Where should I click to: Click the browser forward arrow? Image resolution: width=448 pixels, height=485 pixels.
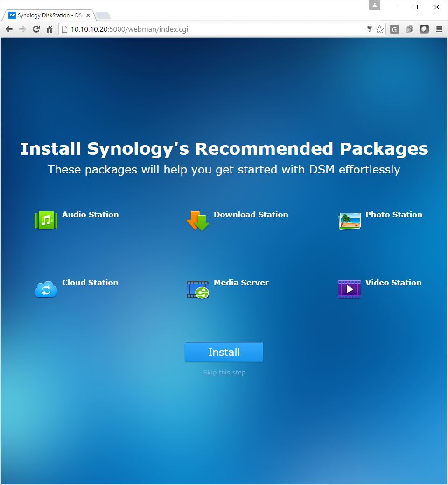pyautogui.click(x=22, y=29)
